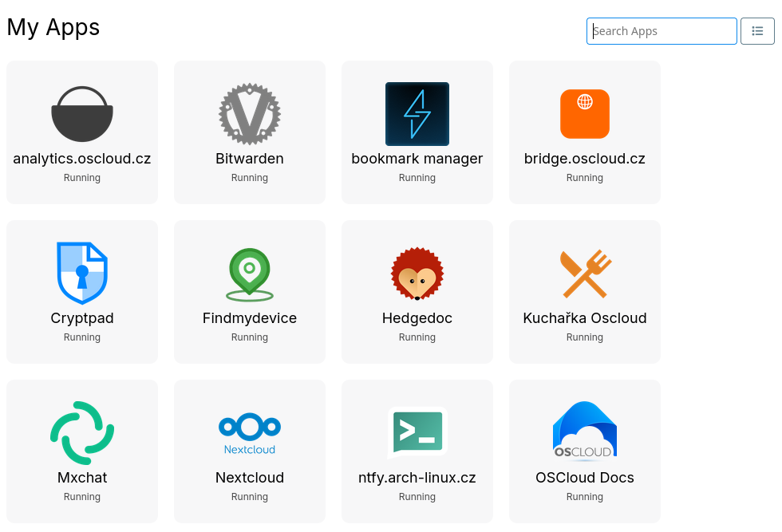Open the Nextcloud logo icon
The image size is (782, 532).
[x=250, y=433]
